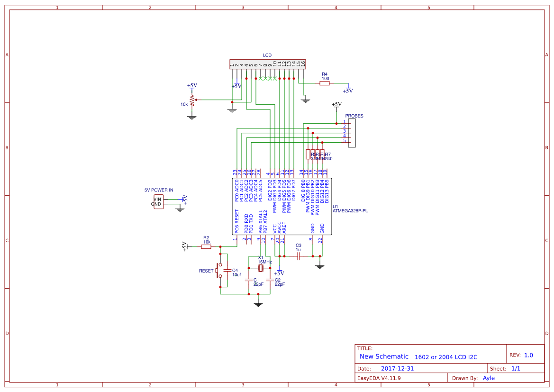554x392 pixels.
Task: Click the 16MHz crystal X1 symbol
Action: point(260,268)
